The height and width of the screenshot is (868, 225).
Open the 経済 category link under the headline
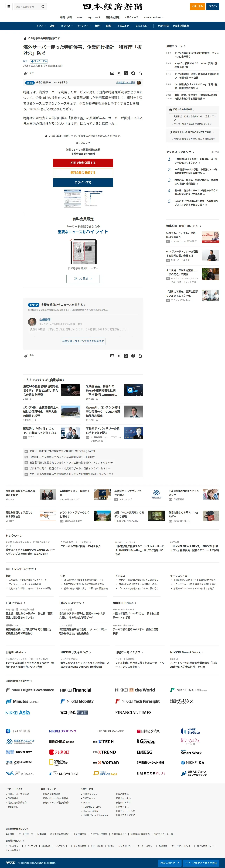point(25,61)
